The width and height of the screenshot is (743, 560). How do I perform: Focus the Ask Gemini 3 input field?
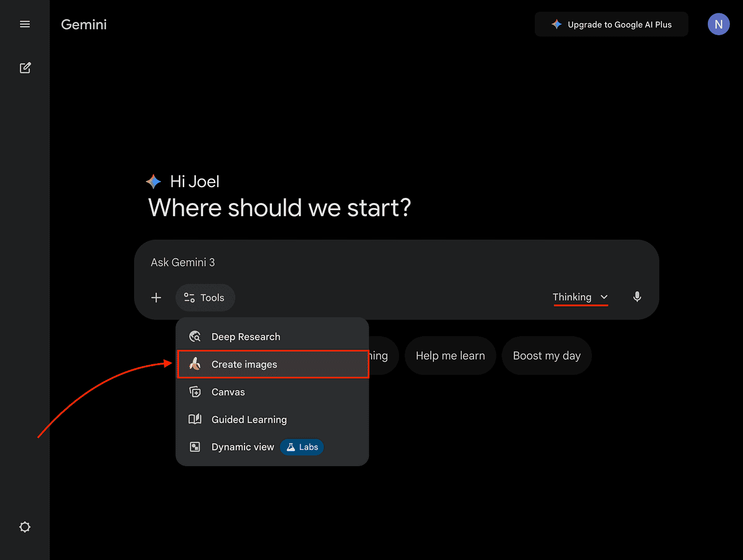(396, 262)
